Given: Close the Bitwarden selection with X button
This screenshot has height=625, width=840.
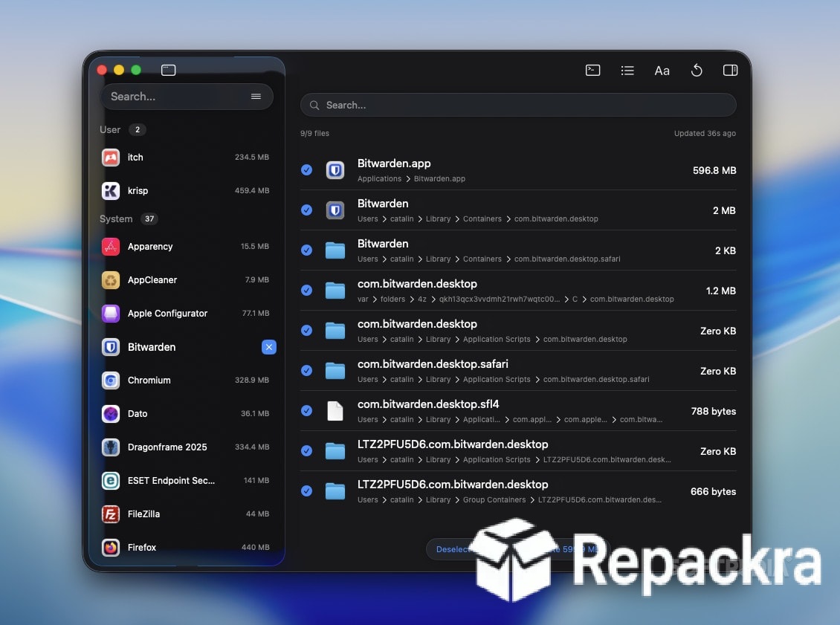Looking at the screenshot, I should coord(269,347).
